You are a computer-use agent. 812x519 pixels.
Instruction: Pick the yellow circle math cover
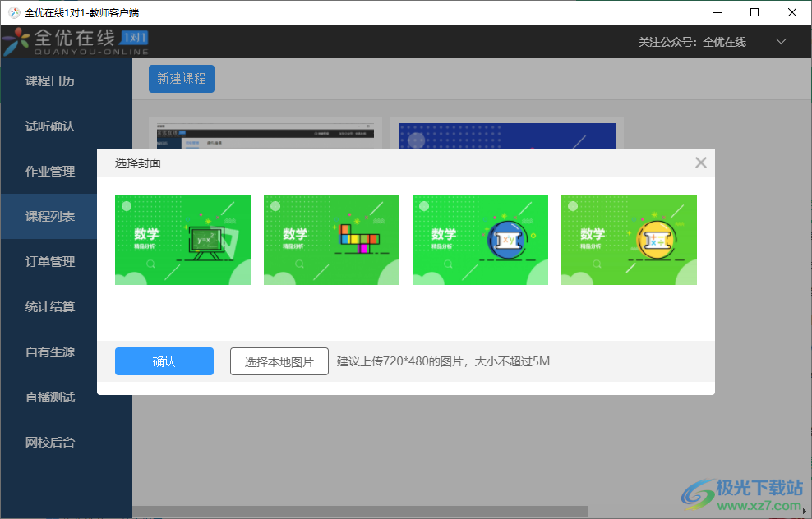click(629, 240)
